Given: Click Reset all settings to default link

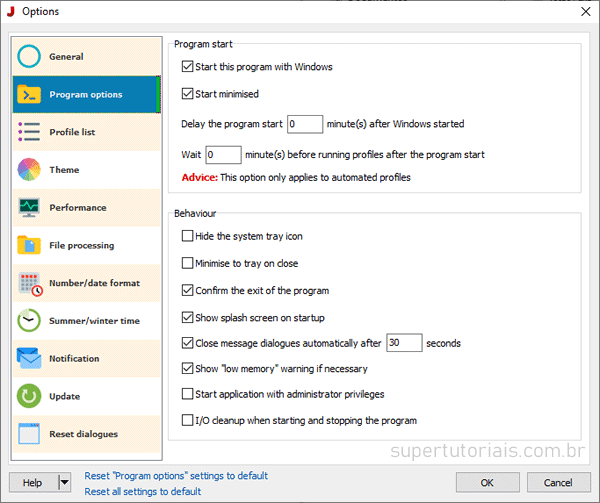Looking at the screenshot, I should click(143, 491).
